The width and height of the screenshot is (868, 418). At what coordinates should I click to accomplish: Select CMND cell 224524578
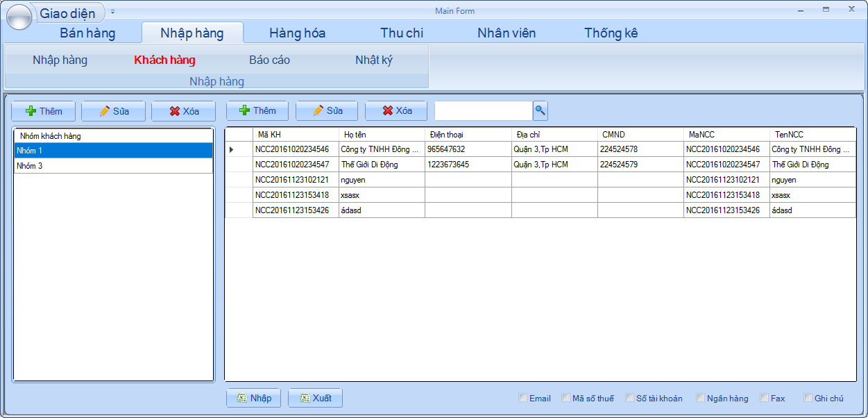click(640, 149)
